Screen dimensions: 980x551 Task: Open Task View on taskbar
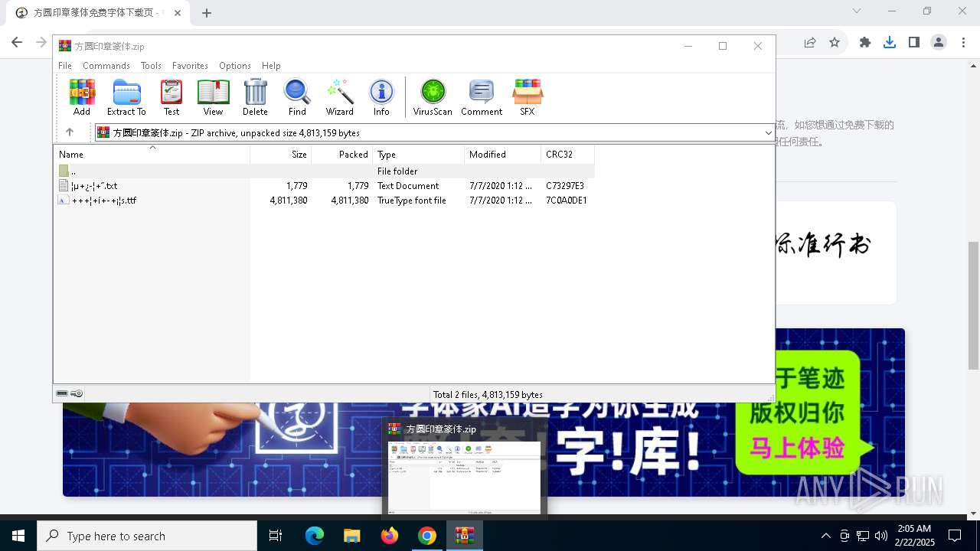(276, 536)
